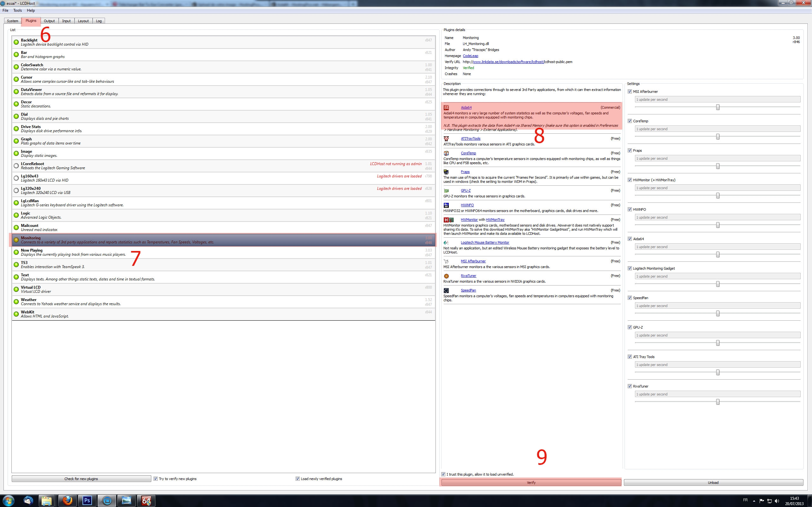
Task: Toggle 'Try to verify new plugins'
Action: pyautogui.click(x=156, y=478)
